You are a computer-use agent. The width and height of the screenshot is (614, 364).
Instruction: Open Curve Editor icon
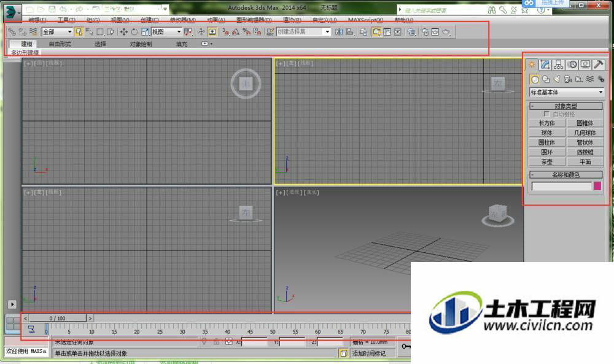[387, 32]
